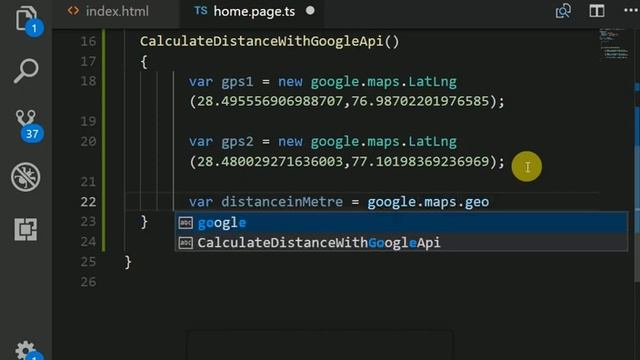Image resolution: width=640 pixels, height=360 pixels.
Task: Click line number 22 in gutter
Action: [x=88, y=202]
